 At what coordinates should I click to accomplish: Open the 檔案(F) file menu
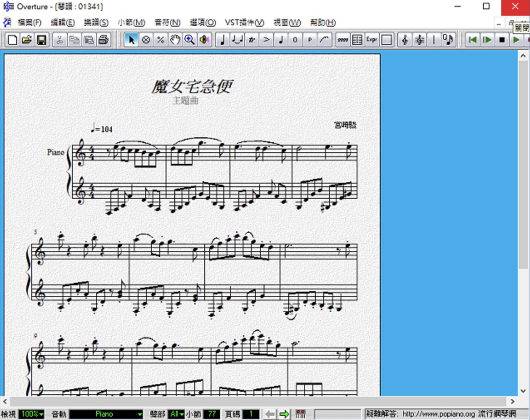click(x=30, y=22)
